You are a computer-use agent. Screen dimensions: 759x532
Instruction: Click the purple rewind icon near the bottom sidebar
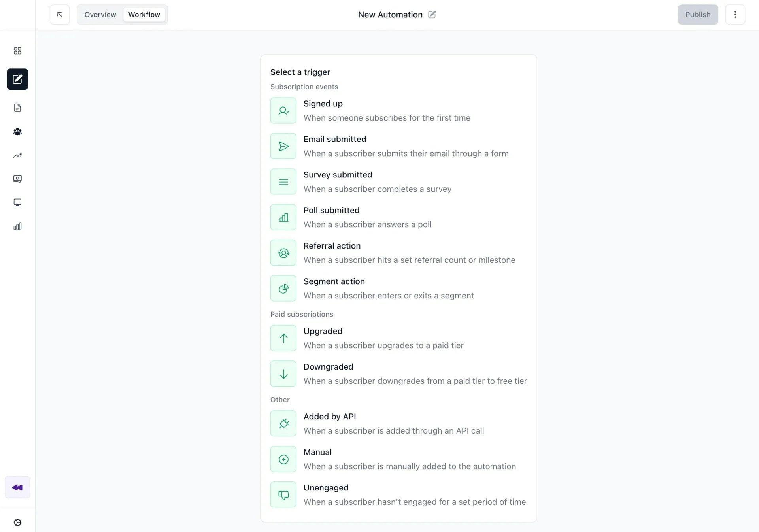coord(17,487)
